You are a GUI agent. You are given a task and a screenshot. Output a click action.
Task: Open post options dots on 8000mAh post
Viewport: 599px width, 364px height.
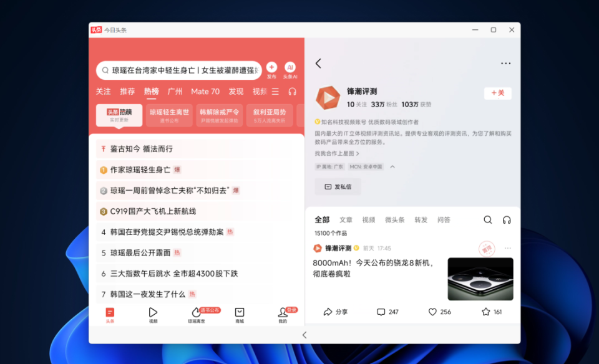click(x=508, y=249)
